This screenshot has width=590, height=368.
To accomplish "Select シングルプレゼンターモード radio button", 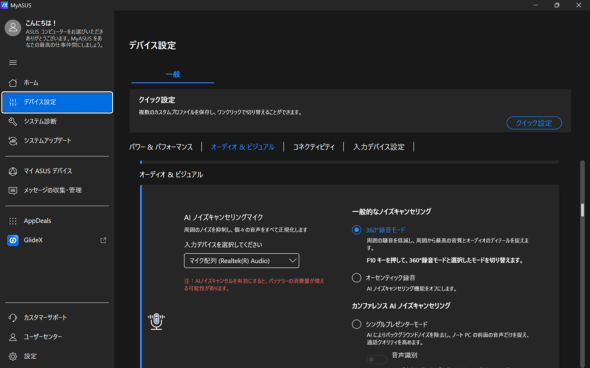I will (356, 324).
